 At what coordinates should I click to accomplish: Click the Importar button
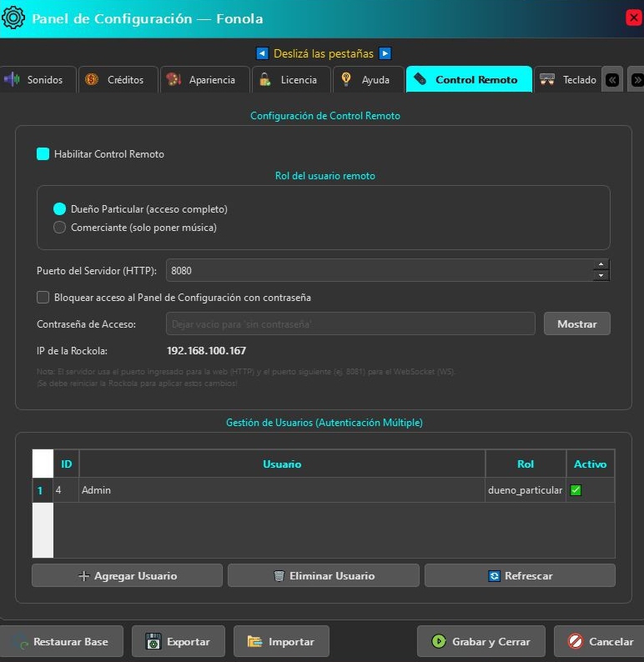click(x=281, y=641)
